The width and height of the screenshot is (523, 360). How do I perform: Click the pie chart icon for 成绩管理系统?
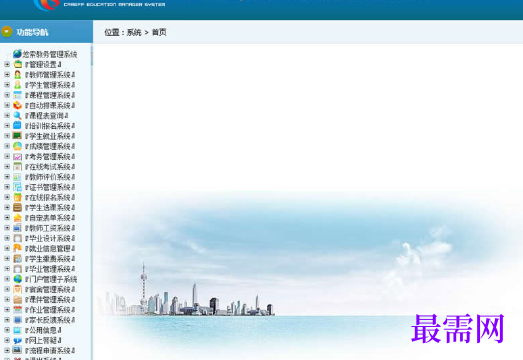[x=17, y=146]
